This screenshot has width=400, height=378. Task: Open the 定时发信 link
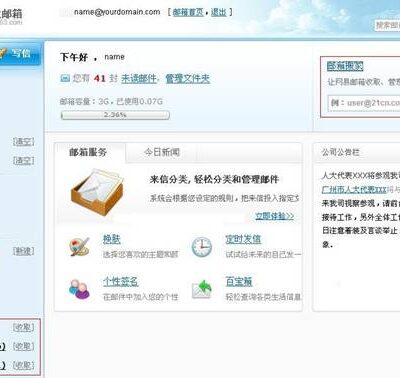tap(243, 239)
